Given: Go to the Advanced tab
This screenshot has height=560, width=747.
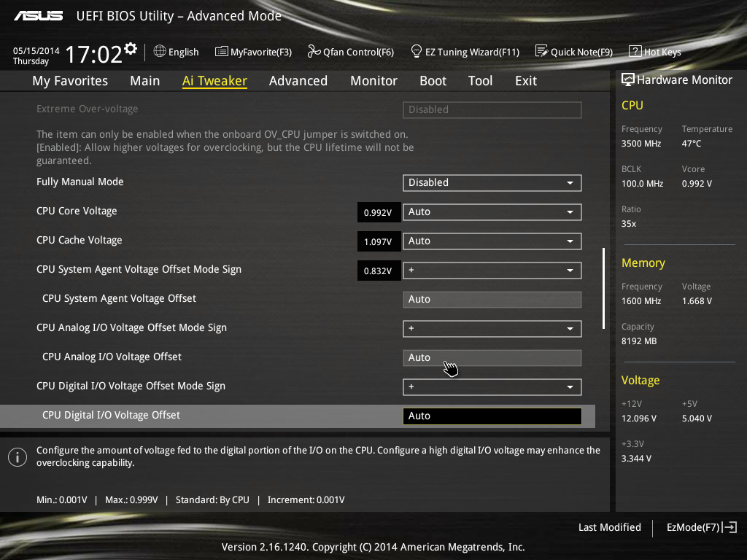Looking at the screenshot, I should 298,81.
